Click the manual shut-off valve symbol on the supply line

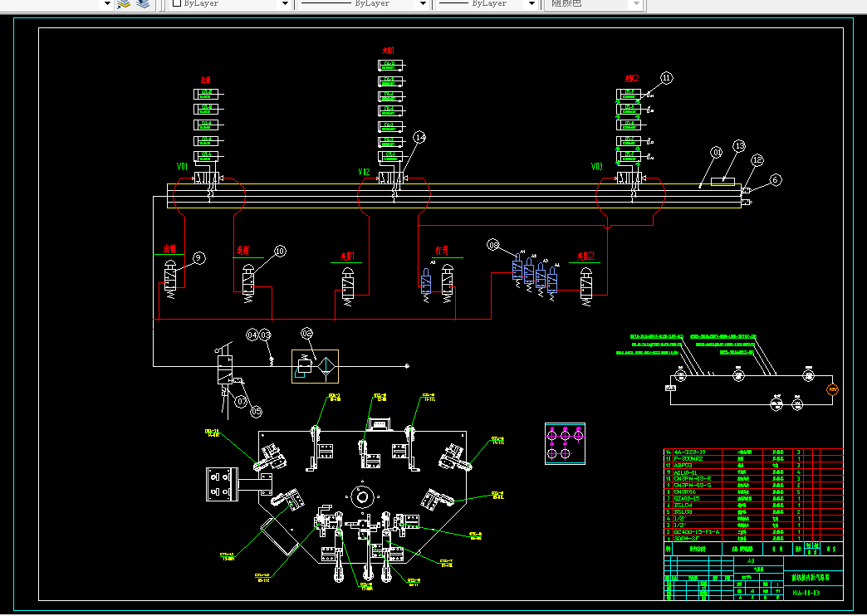click(x=225, y=369)
